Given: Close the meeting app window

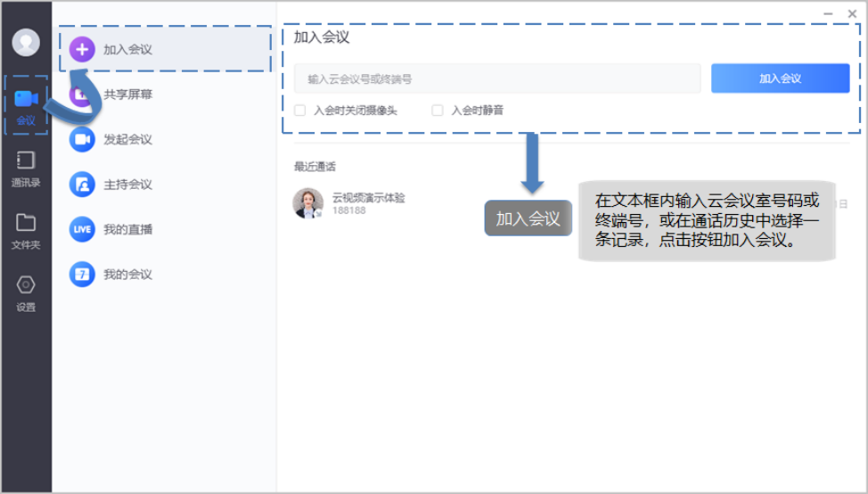Looking at the screenshot, I should point(853,14).
